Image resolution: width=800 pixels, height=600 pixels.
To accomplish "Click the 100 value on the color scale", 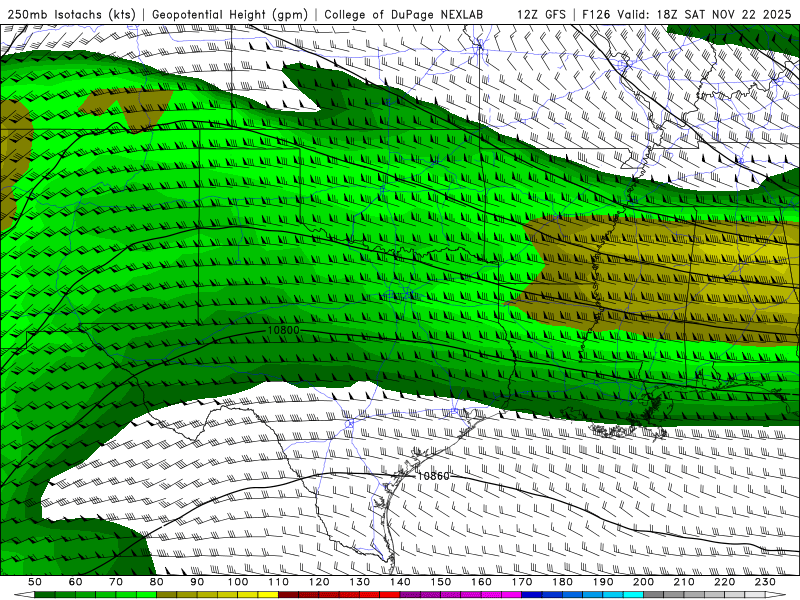I will [x=238, y=582].
